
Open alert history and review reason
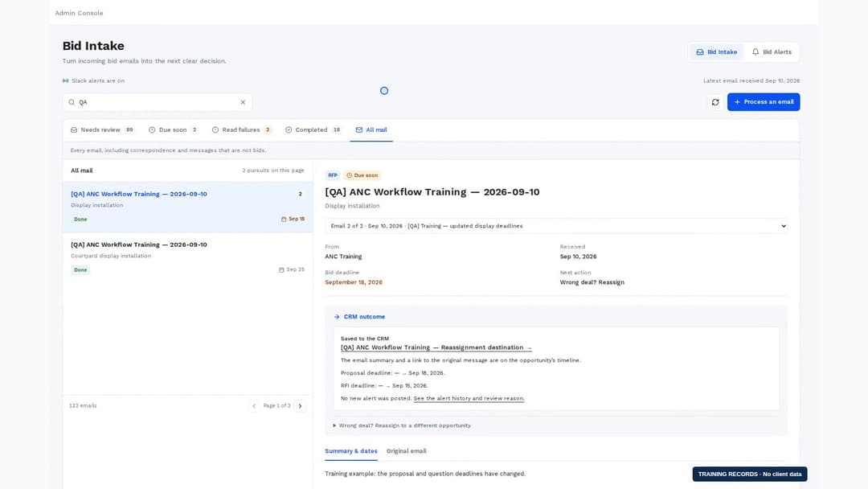[x=469, y=398]
